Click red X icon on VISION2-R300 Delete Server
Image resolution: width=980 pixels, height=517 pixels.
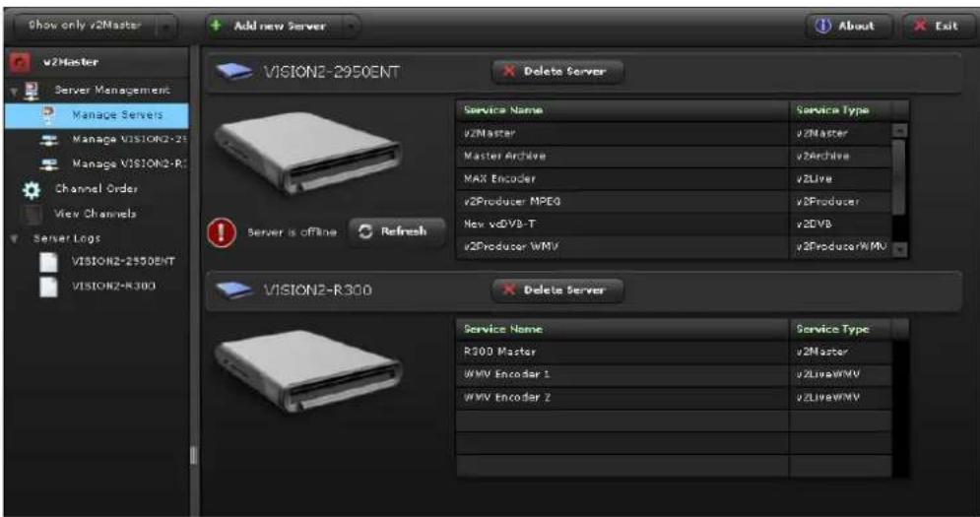[x=509, y=291]
